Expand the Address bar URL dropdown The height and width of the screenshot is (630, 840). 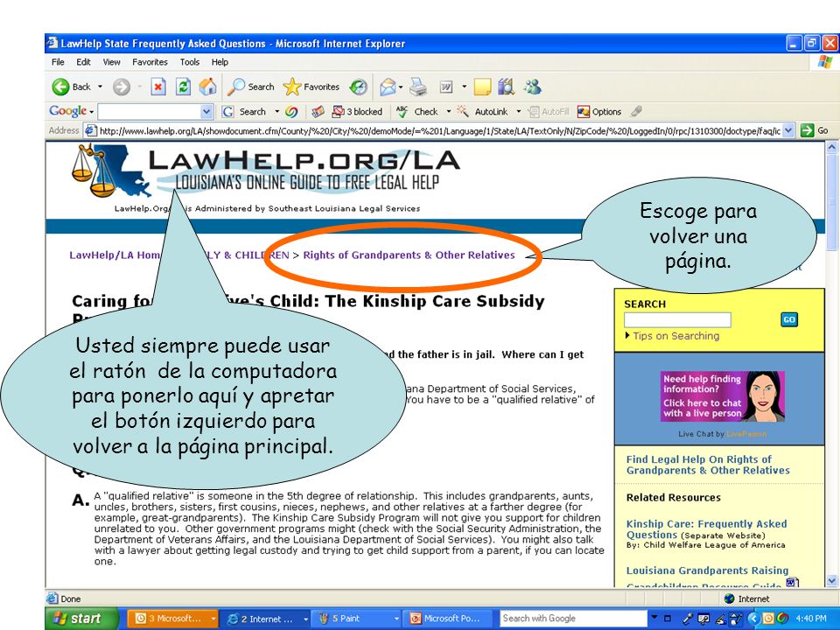(788, 130)
